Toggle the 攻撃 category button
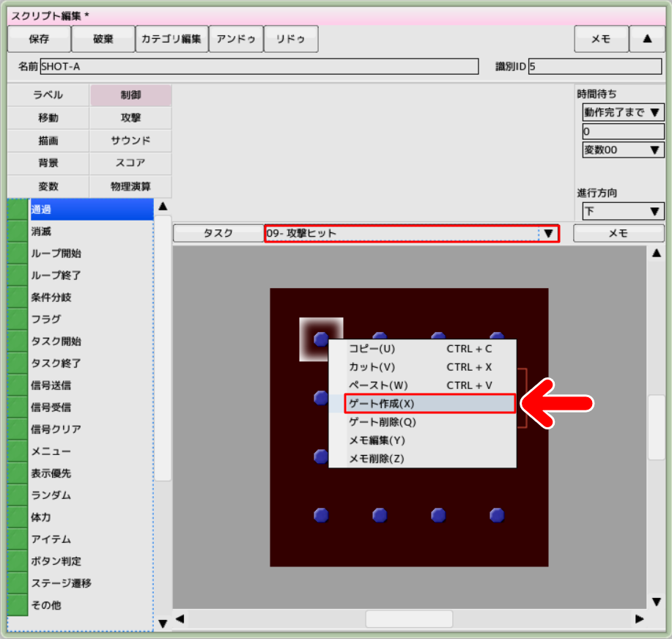The image size is (672, 639). pos(130,118)
